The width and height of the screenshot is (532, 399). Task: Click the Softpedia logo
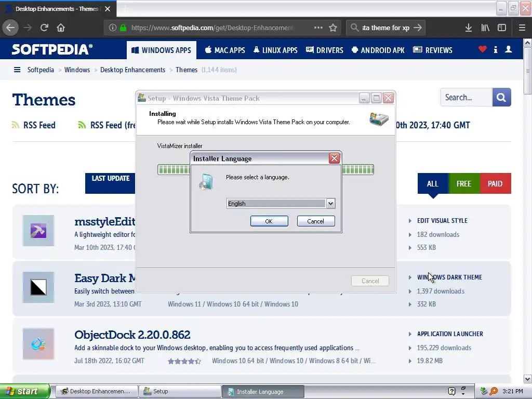point(52,49)
